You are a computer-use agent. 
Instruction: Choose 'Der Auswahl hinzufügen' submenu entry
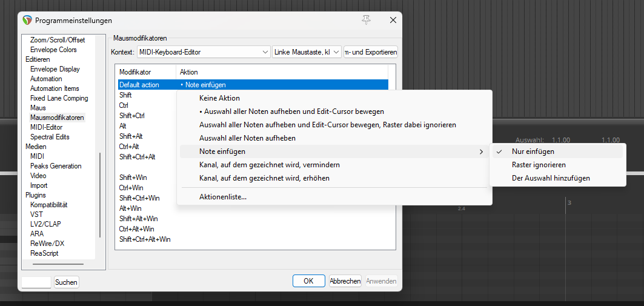point(551,178)
